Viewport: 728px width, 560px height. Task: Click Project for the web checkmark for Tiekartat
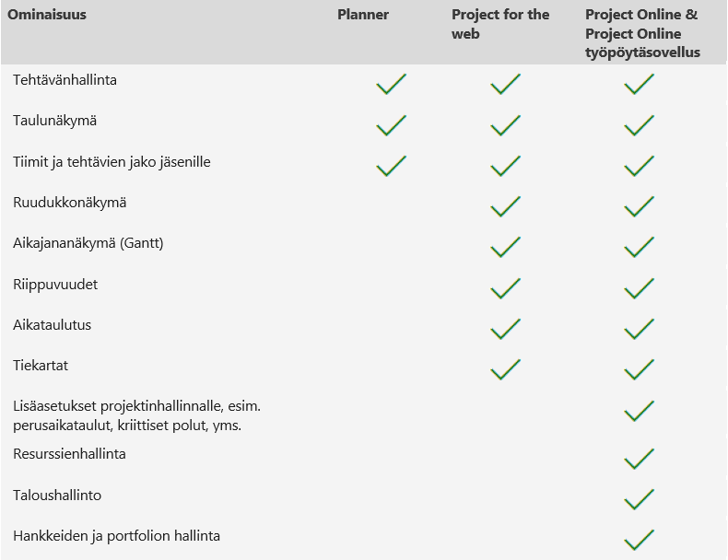(x=505, y=370)
